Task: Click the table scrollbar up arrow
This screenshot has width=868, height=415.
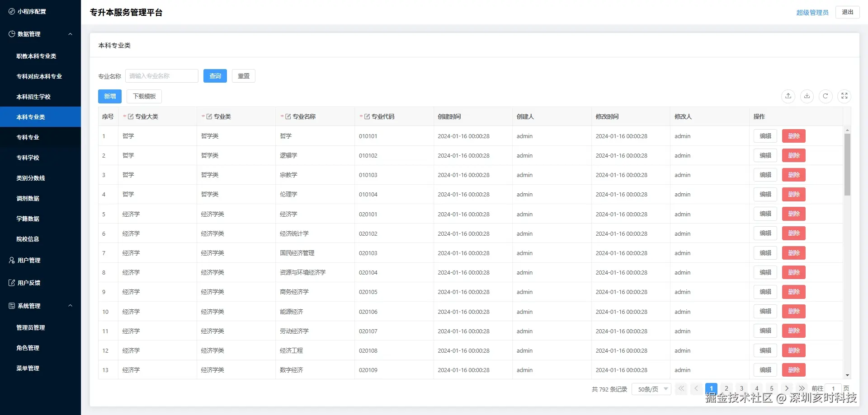Action: point(847,130)
